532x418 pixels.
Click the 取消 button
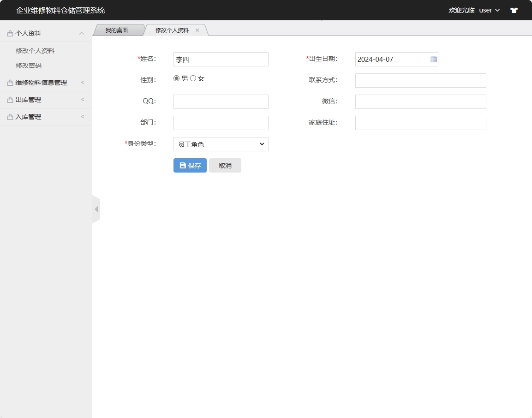pos(225,165)
